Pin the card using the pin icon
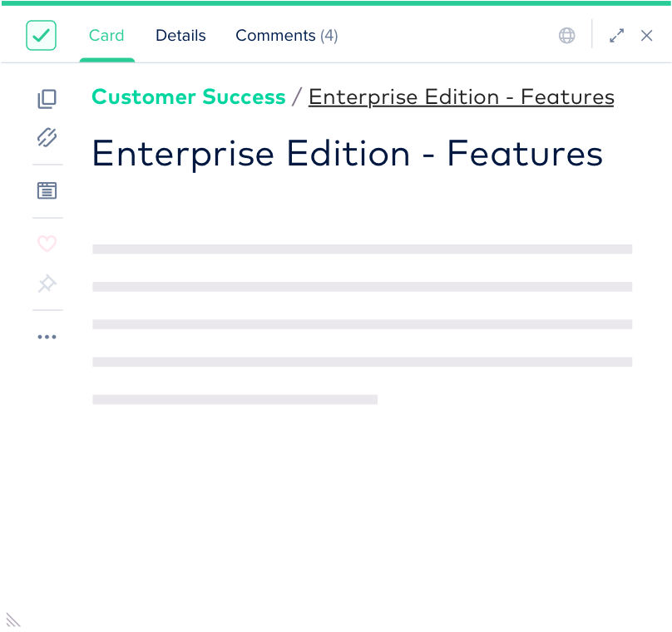Viewport: 672px width, 632px height. [x=47, y=284]
